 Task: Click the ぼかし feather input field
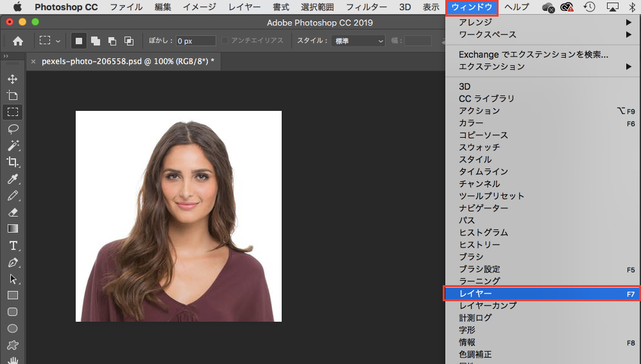[196, 41]
